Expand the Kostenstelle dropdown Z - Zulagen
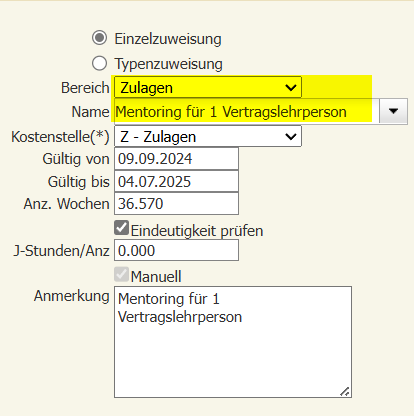The image size is (414, 416). click(x=208, y=136)
